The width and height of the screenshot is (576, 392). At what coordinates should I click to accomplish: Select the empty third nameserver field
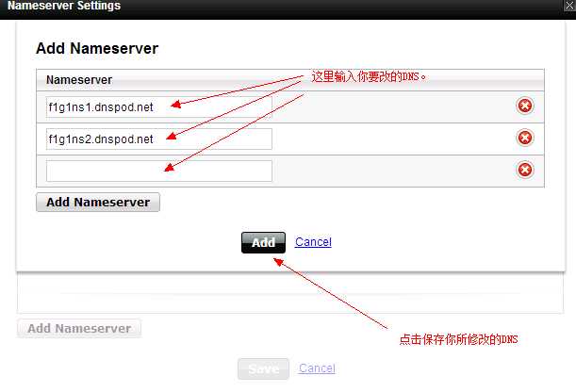coord(159,171)
